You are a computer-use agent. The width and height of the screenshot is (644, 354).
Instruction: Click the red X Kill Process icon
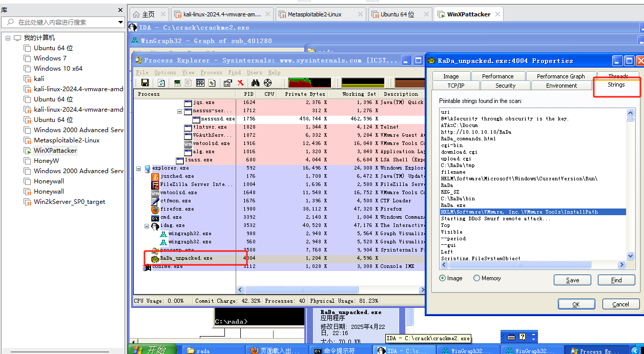(x=240, y=82)
